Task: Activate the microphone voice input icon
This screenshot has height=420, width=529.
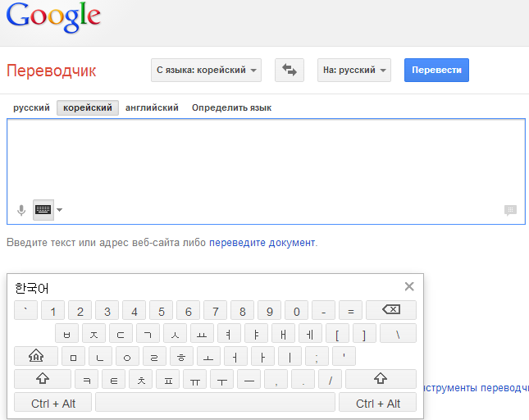Action: pos(21,210)
